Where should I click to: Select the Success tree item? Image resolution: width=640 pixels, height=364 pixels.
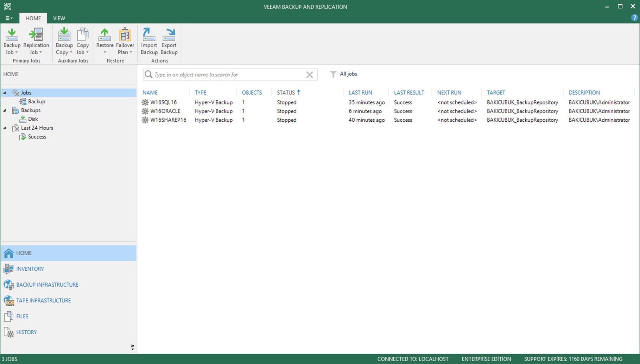point(37,137)
